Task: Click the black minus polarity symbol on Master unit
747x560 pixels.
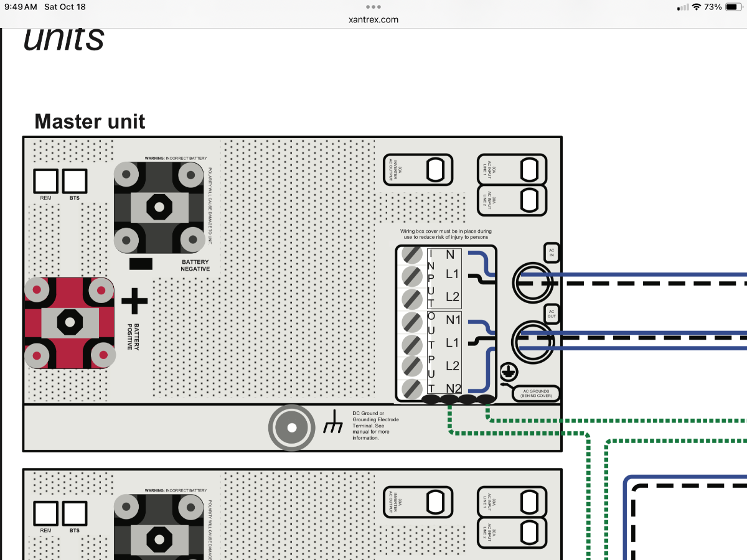Action: pyautogui.click(x=141, y=264)
